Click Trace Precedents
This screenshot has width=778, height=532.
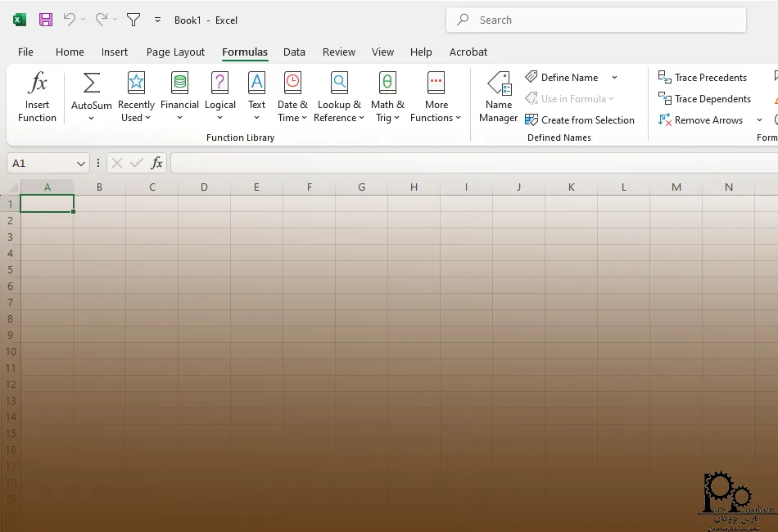[703, 78]
